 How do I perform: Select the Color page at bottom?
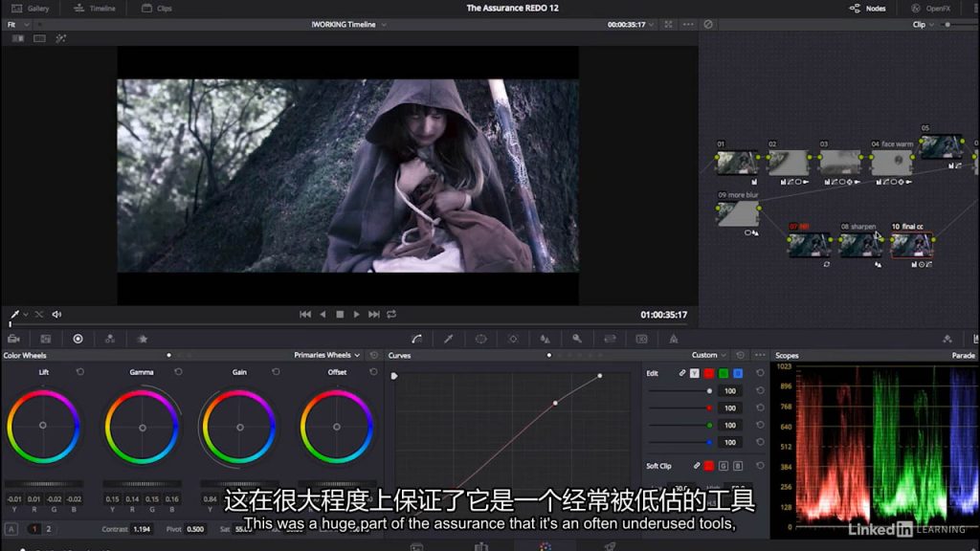(x=545, y=546)
